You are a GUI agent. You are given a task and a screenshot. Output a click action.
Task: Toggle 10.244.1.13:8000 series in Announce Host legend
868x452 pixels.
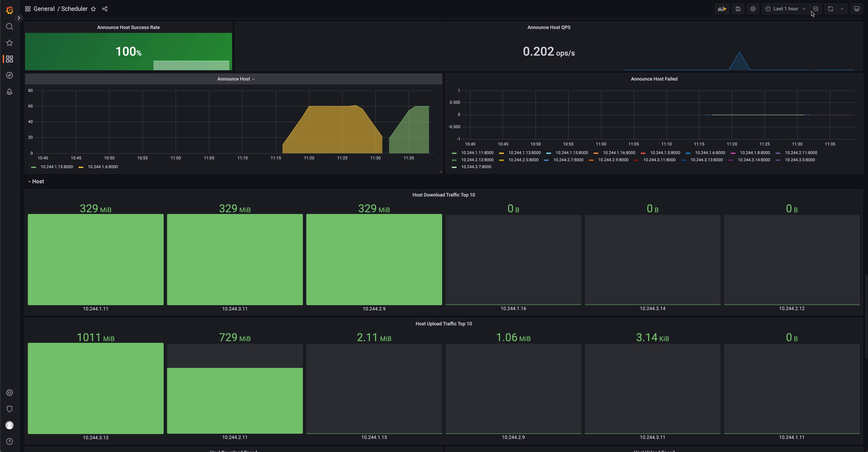click(57, 167)
